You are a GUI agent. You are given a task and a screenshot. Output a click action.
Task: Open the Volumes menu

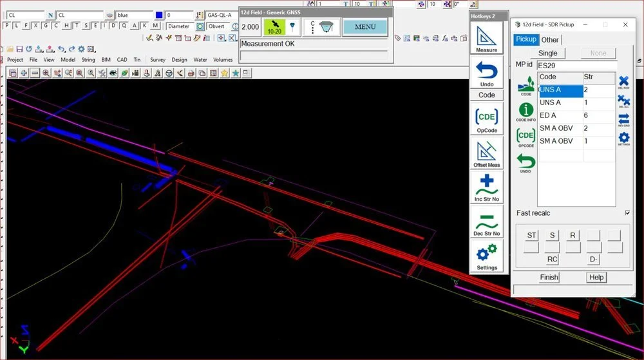(223, 59)
